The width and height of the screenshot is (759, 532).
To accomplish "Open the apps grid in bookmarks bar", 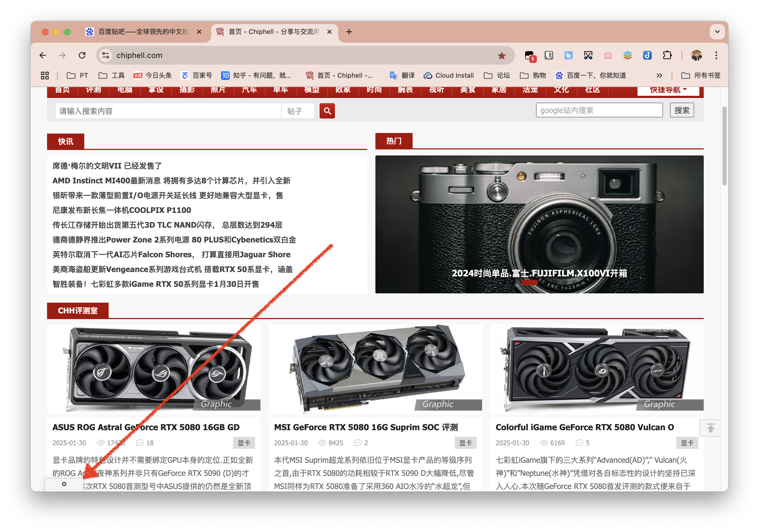I will [45, 75].
